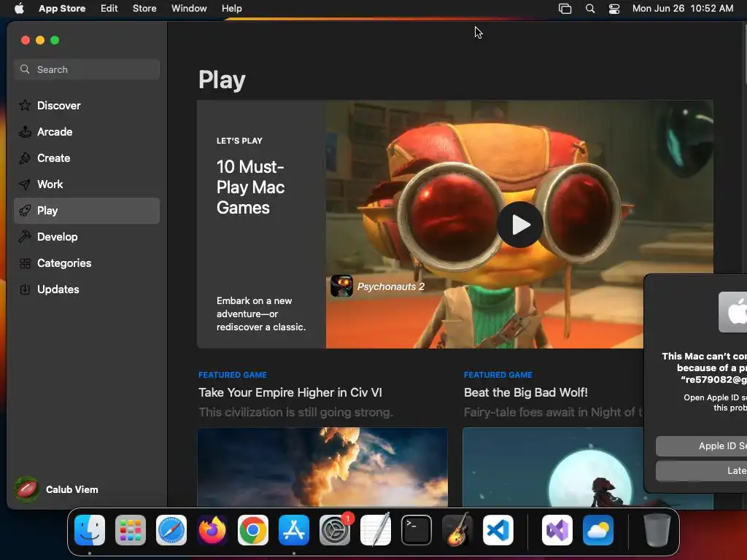Open the Arcade joystick icon
Viewport: 747px width, 560px height.
pyautogui.click(x=25, y=132)
